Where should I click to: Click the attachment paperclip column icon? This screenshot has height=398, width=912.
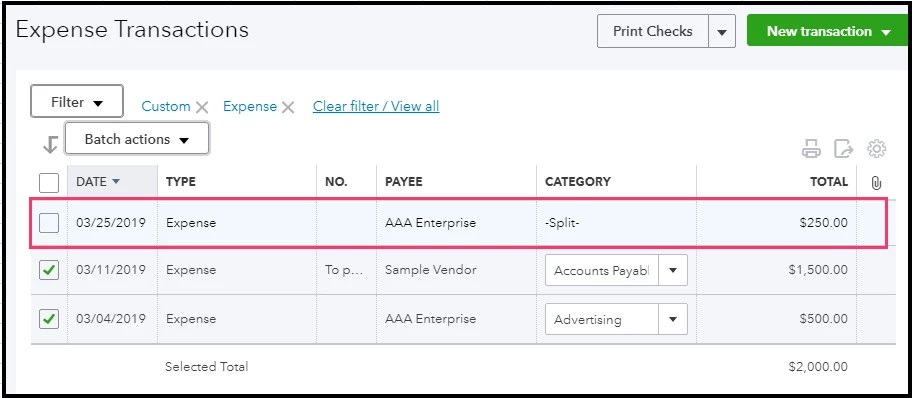tap(875, 182)
